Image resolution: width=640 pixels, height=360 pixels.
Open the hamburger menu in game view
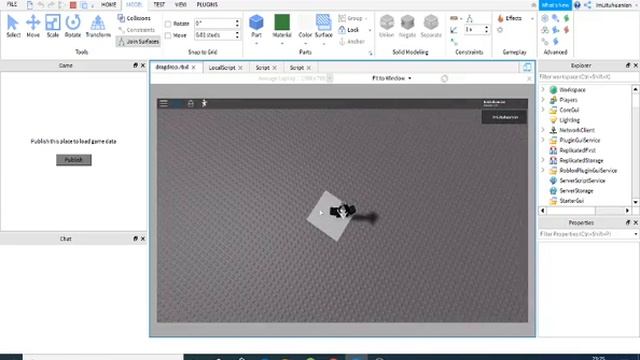point(164,104)
